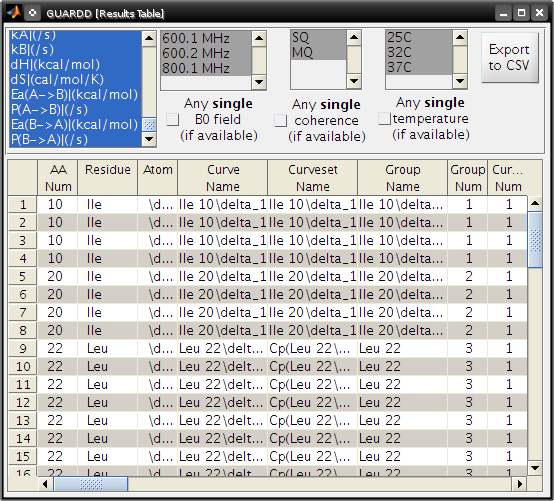The height and width of the screenshot is (501, 554).
Task: Select P(A->B)|(/s) parameter entry
Action: pyautogui.click(x=75, y=110)
